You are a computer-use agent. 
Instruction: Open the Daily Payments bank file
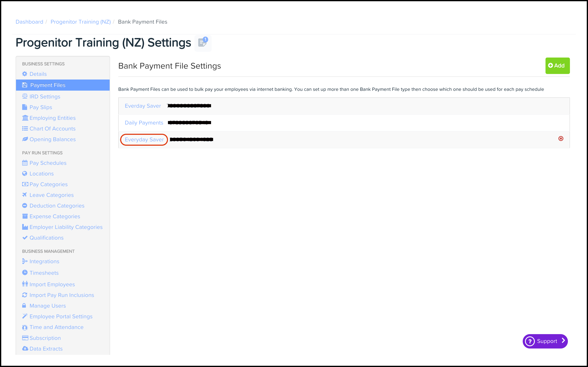(x=144, y=123)
